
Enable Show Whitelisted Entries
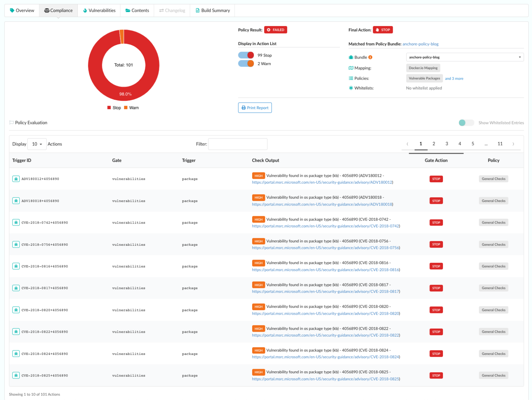tap(467, 123)
